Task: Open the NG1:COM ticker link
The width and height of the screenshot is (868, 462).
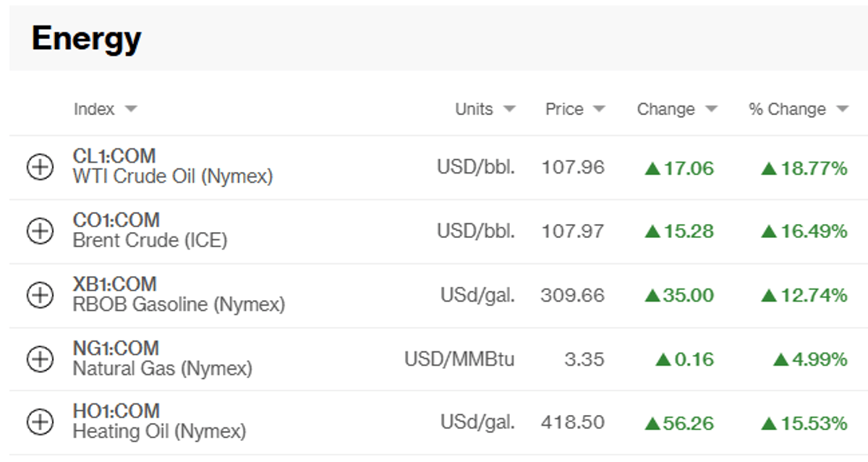Action: [116, 347]
